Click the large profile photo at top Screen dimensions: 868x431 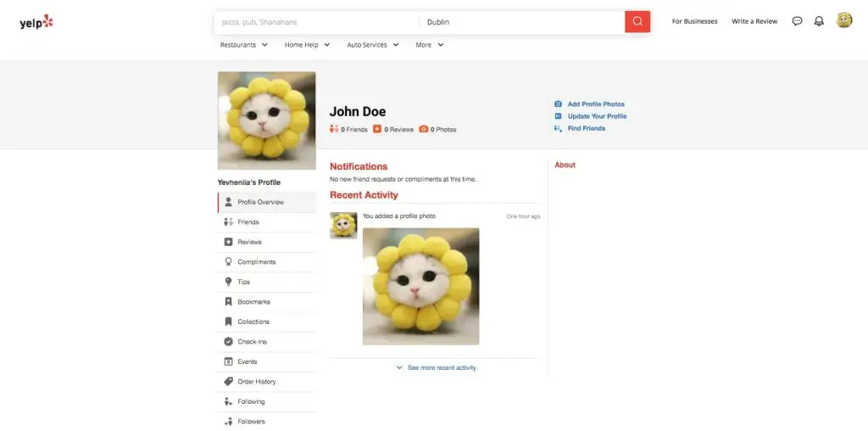[x=267, y=120]
